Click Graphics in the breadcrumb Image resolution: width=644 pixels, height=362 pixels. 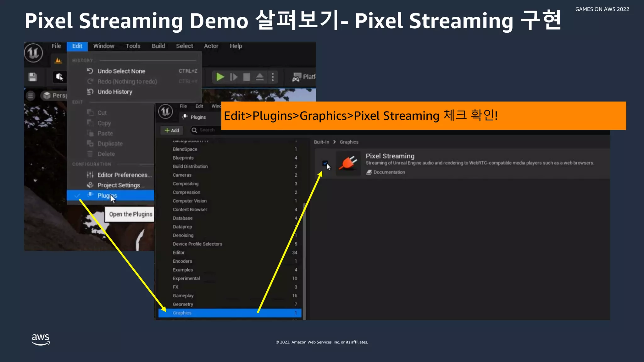tap(349, 142)
